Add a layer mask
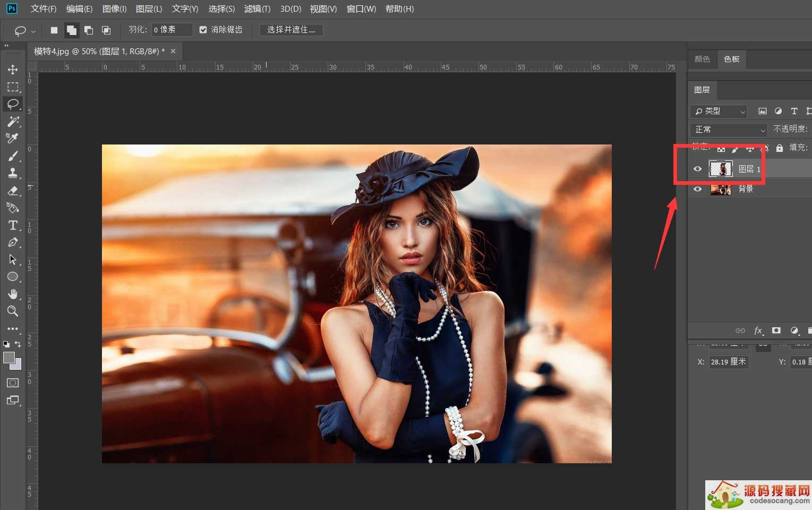 tap(776, 330)
